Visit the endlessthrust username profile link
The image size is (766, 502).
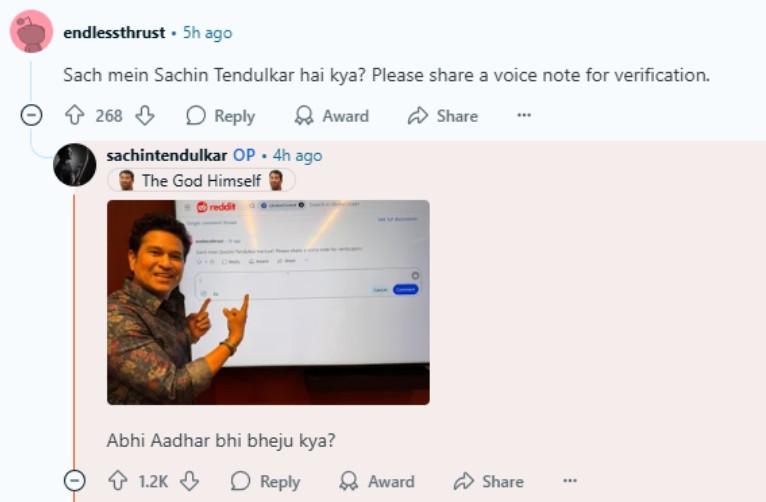coord(114,33)
